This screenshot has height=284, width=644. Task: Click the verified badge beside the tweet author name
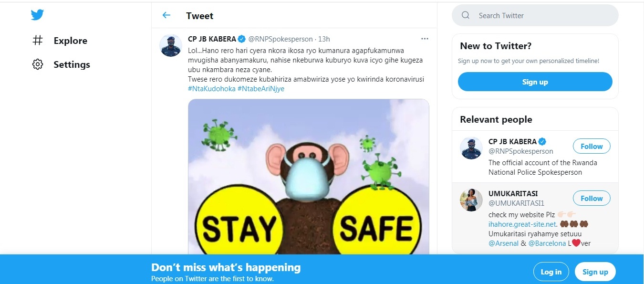[x=242, y=39]
